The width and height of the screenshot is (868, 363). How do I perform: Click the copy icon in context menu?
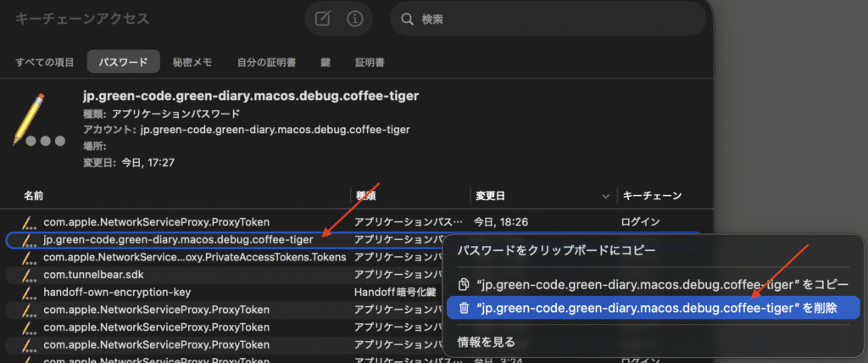click(x=464, y=284)
